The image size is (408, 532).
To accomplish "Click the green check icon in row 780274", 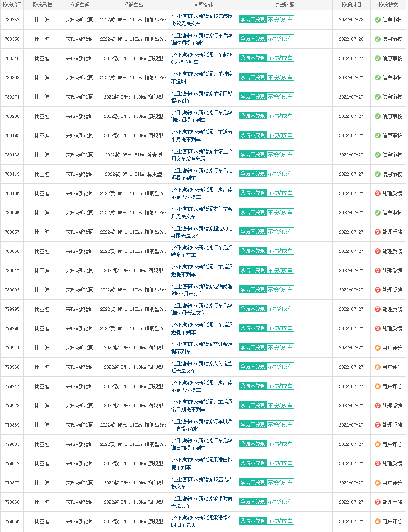I will coord(378,97).
